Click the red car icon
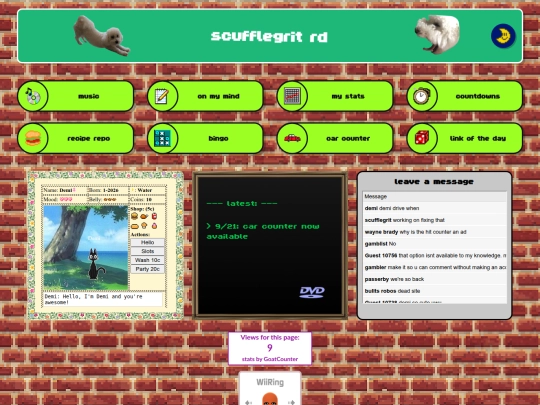540x405 pixels. [x=292, y=138]
